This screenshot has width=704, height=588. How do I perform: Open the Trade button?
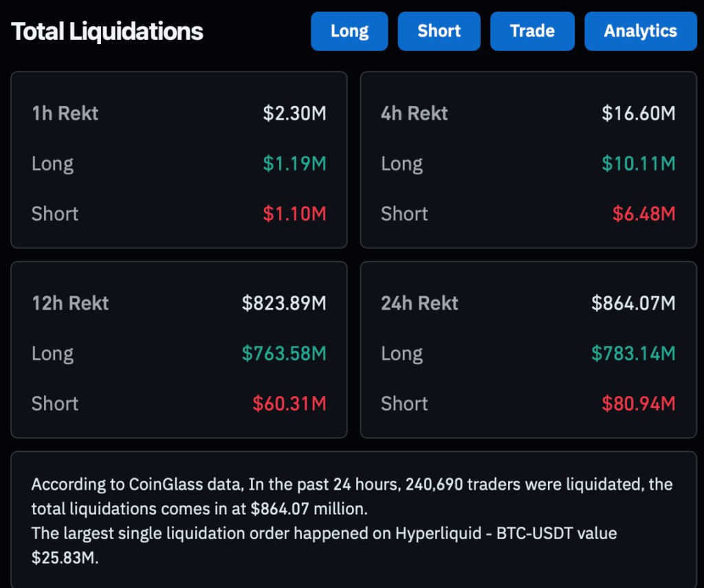[x=532, y=31]
